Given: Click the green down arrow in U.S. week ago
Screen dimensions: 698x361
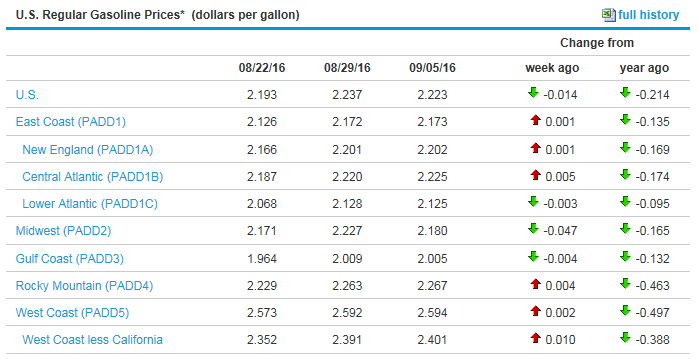Looking at the screenshot, I should pos(533,93).
